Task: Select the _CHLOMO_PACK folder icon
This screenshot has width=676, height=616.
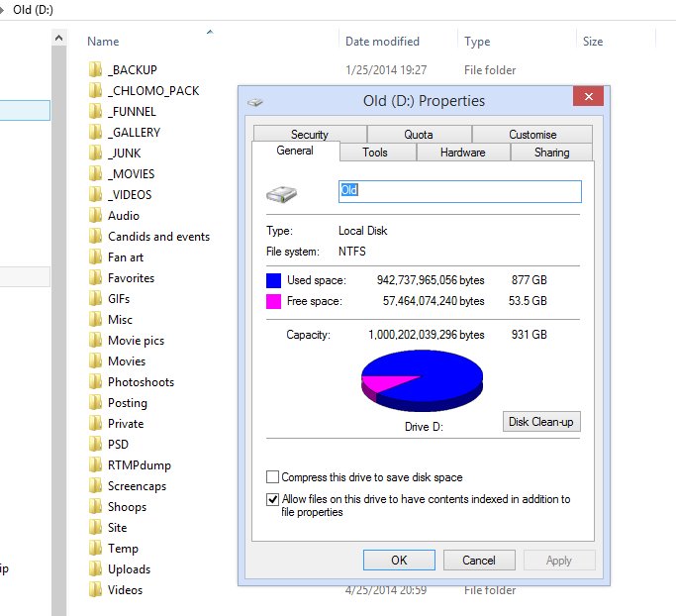Action: coord(95,90)
